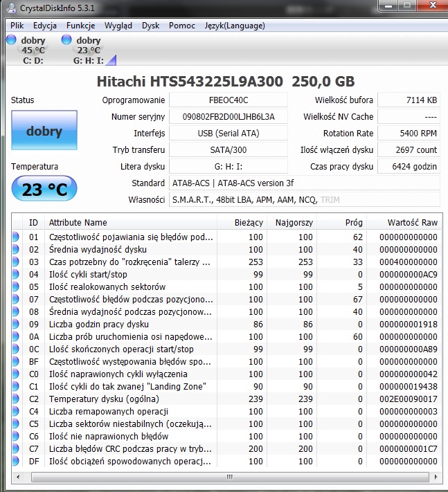Image resolution: width=448 pixels, height=492 pixels.
Task: Click the CrystalDiskInfo title bar app icon
Action: tap(11, 8)
